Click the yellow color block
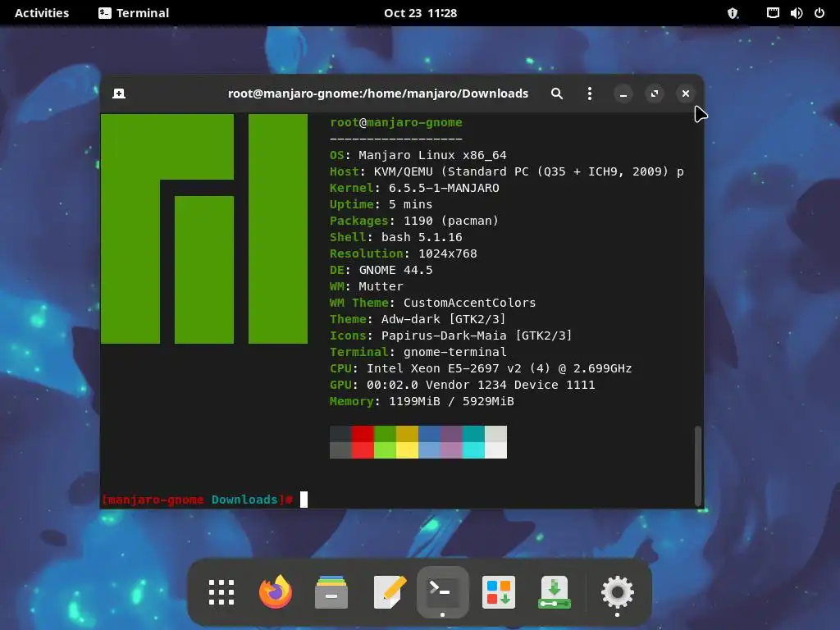This screenshot has width=840, height=630. pyautogui.click(x=407, y=450)
